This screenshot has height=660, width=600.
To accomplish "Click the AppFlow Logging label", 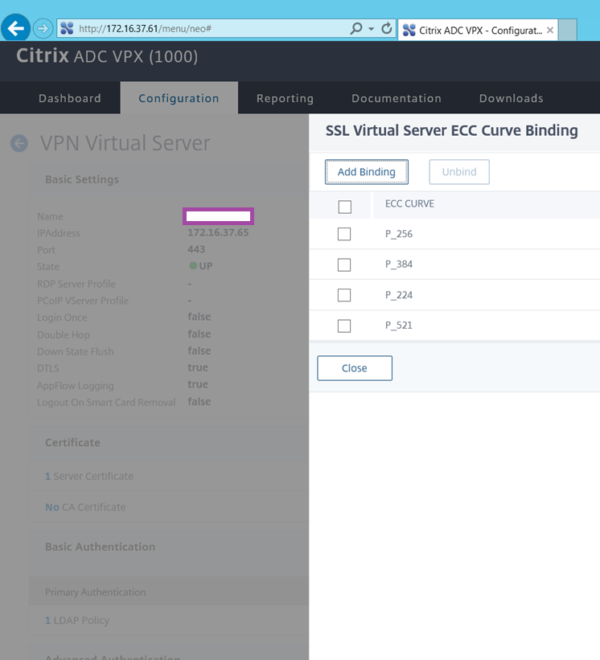I will (75, 386).
